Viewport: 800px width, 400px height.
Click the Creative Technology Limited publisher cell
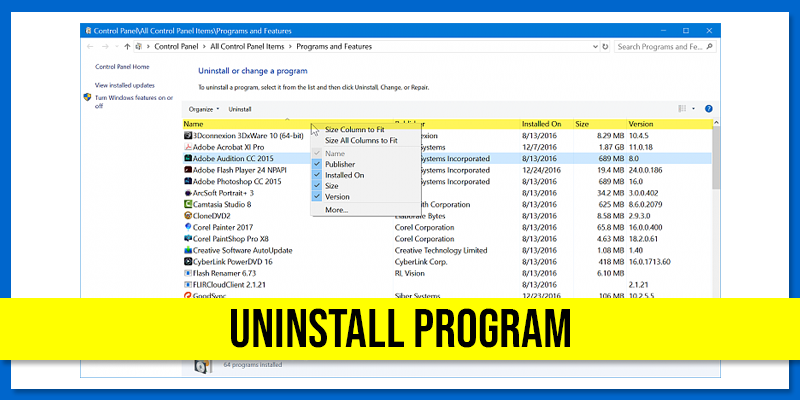(x=441, y=251)
